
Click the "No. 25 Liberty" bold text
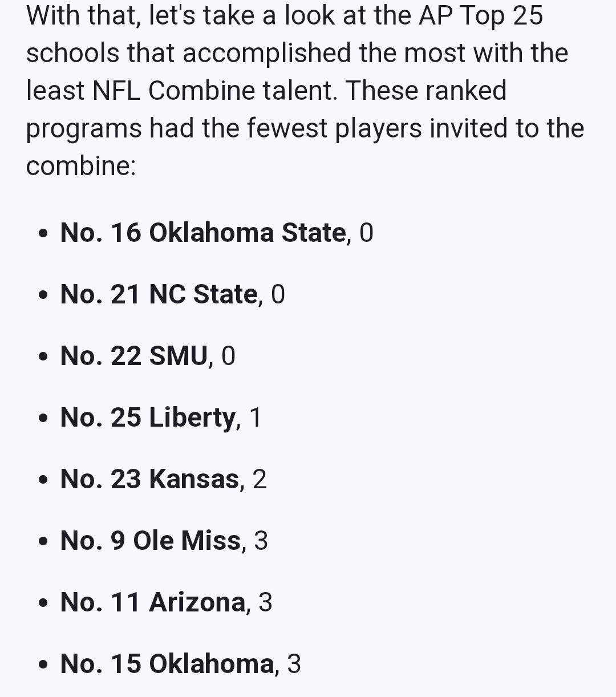pyautogui.click(x=147, y=418)
